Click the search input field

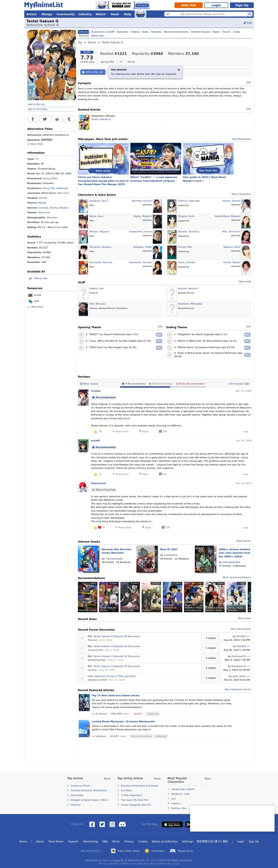coord(216,14)
